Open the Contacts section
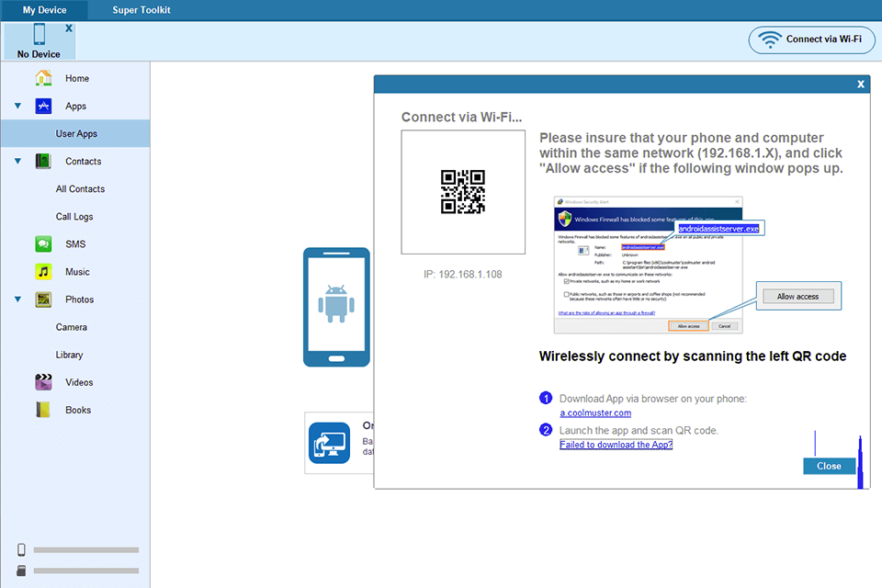 coord(43,161)
